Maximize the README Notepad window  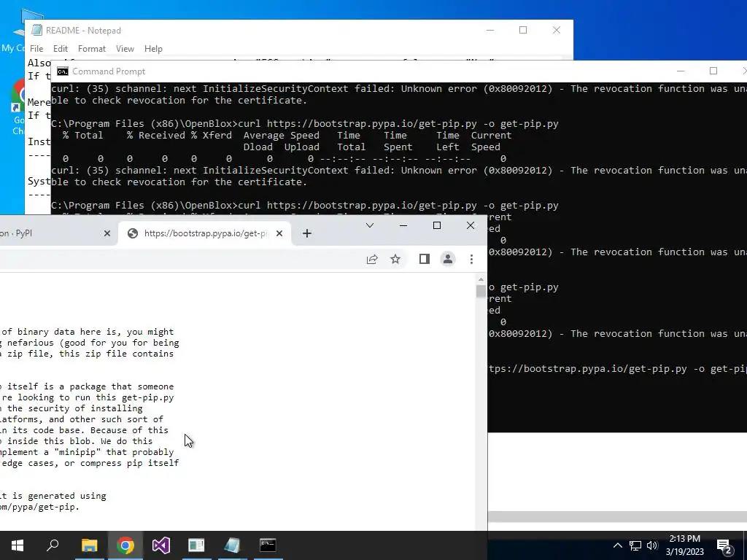click(523, 30)
